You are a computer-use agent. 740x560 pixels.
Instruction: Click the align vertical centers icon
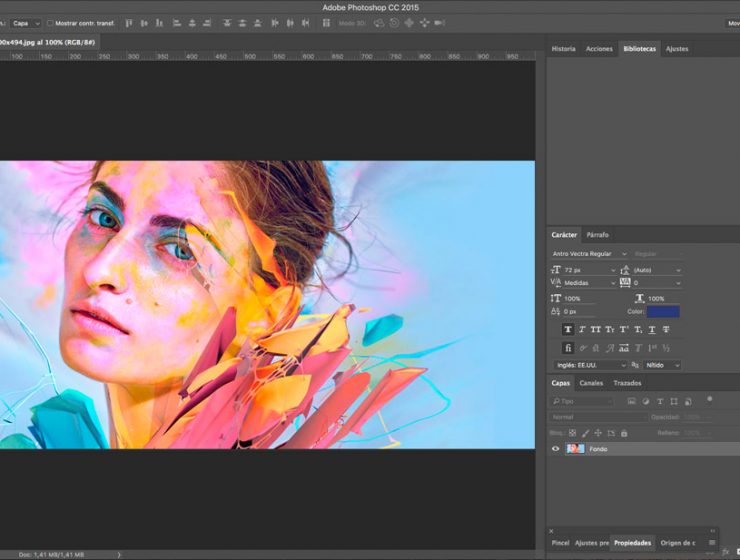(144, 23)
